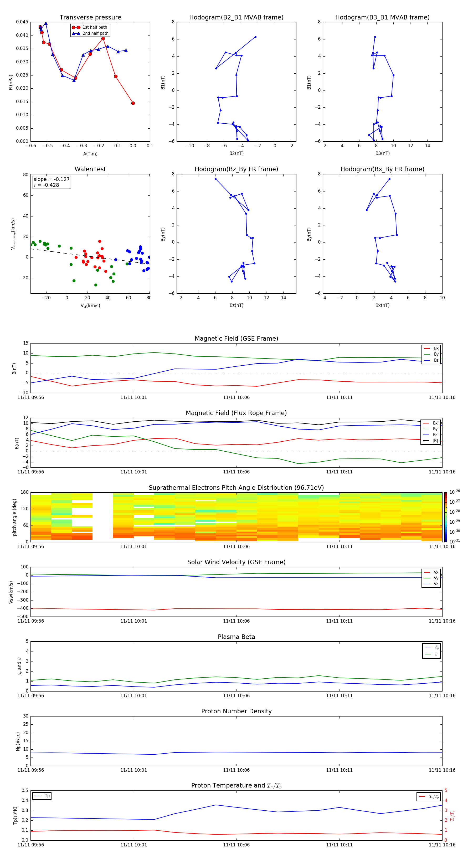Click the 'B3(nT)' x-axis label
The height and width of the screenshot is (868, 473).
click(382, 153)
